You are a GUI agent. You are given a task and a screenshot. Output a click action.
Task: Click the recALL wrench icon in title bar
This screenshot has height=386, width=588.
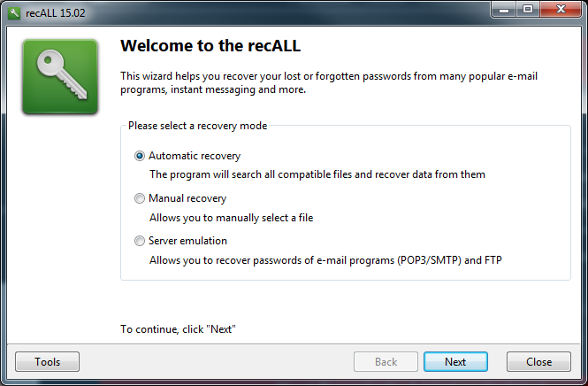[x=14, y=13]
